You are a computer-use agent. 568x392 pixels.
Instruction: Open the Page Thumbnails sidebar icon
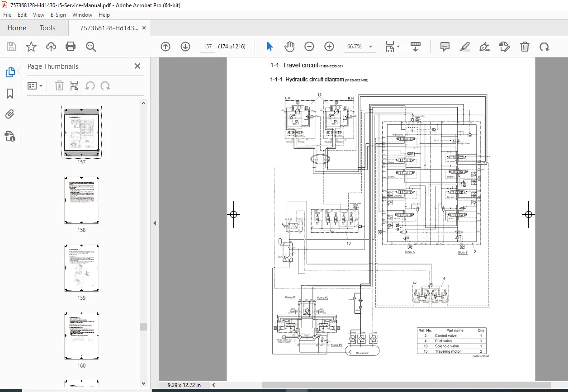coord(10,72)
